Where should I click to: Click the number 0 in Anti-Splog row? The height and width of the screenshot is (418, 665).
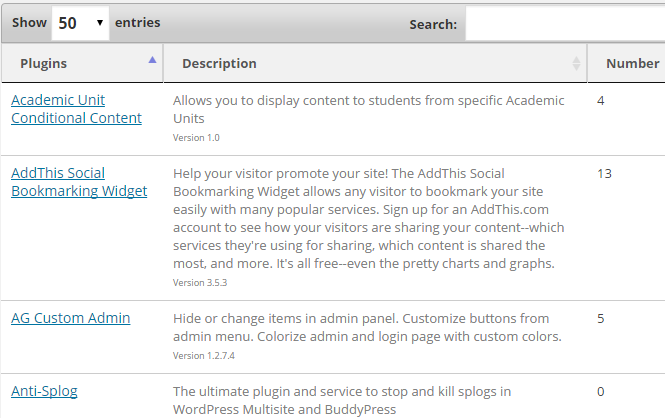(601, 392)
